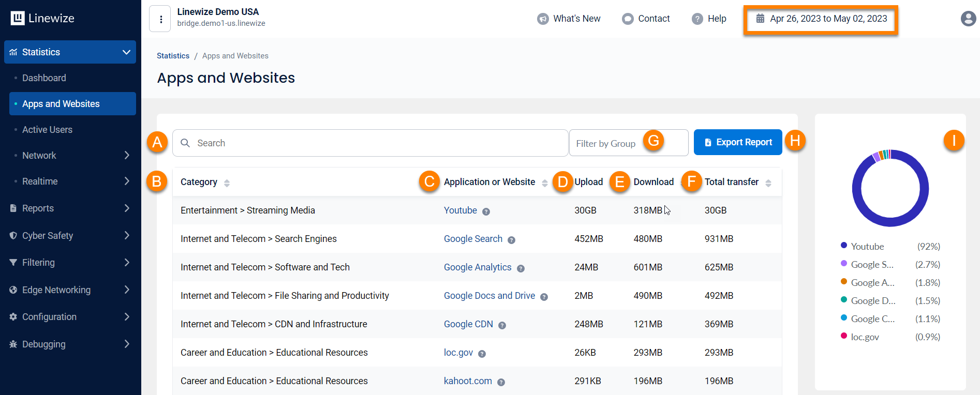This screenshot has width=980, height=395.
Task: Click the loc.gov pink legend dot
Action: pyautogui.click(x=844, y=336)
